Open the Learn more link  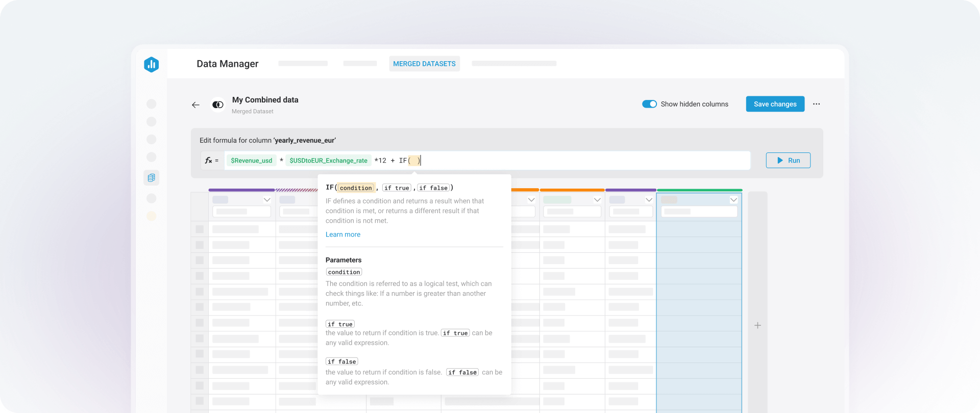click(x=342, y=235)
